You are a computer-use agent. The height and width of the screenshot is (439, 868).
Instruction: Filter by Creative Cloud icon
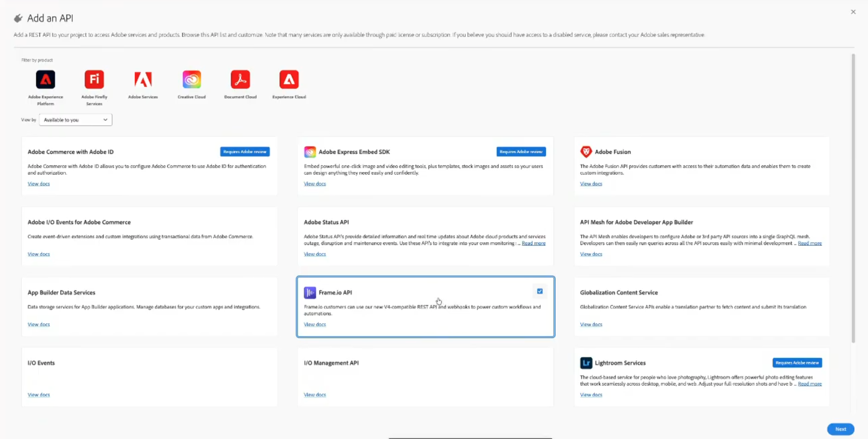tap(192, 80)
